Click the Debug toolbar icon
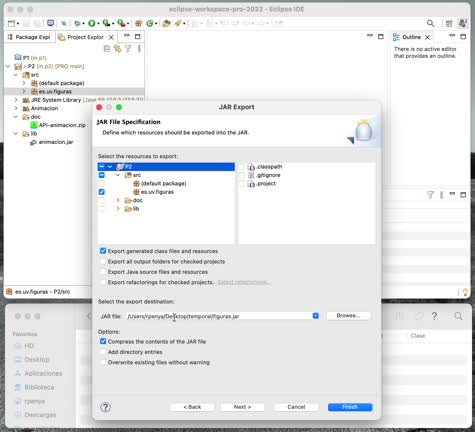 click(x=77, y=23)
